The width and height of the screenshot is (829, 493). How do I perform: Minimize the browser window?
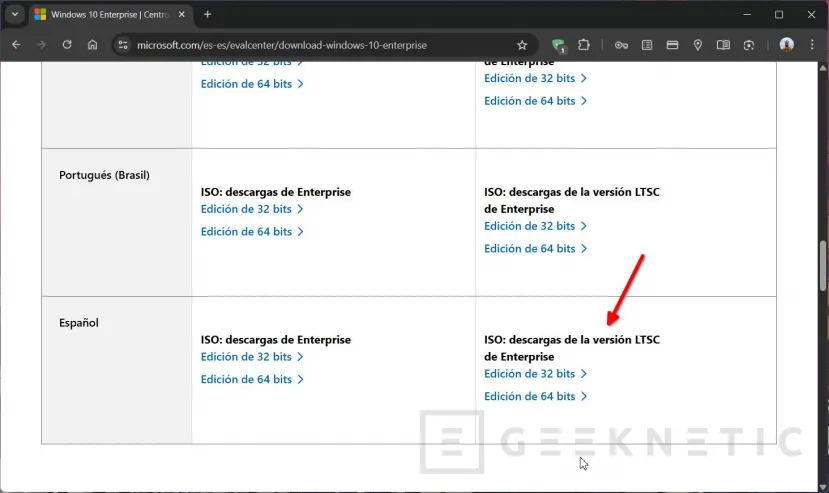(747, 14)
